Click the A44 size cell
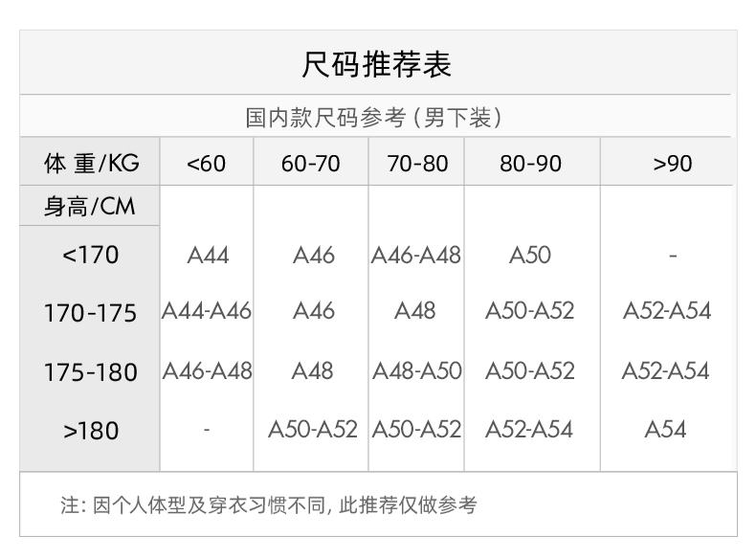This screenshot has width=756, height=559. click(208, 256)
